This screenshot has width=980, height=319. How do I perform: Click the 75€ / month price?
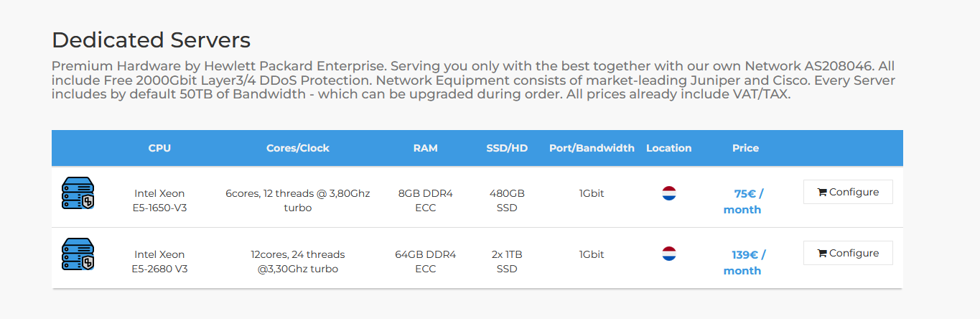tap(745, 201)
